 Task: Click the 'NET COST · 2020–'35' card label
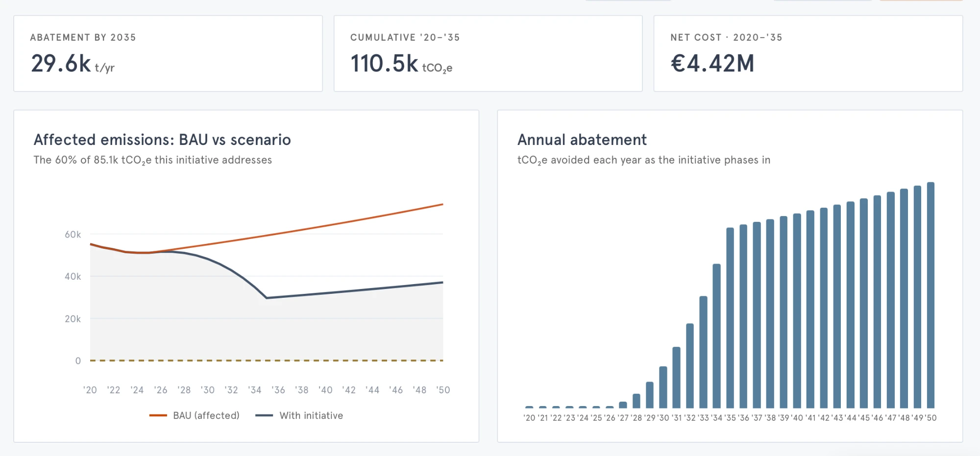[x=726, y=37]
